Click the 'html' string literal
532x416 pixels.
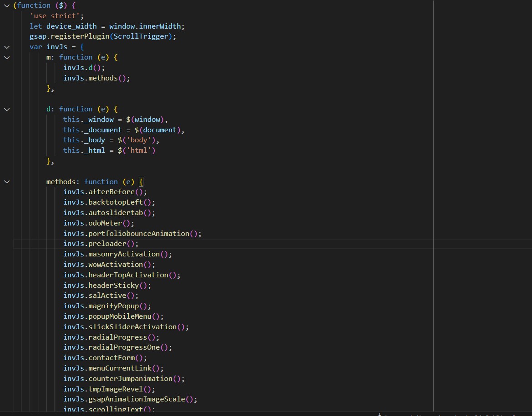click(x=144, y=150)
